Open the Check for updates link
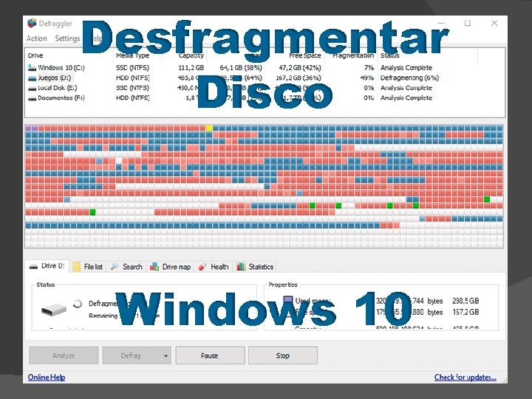The width and height of the screenshot is (532, 399). pos(465,378)
